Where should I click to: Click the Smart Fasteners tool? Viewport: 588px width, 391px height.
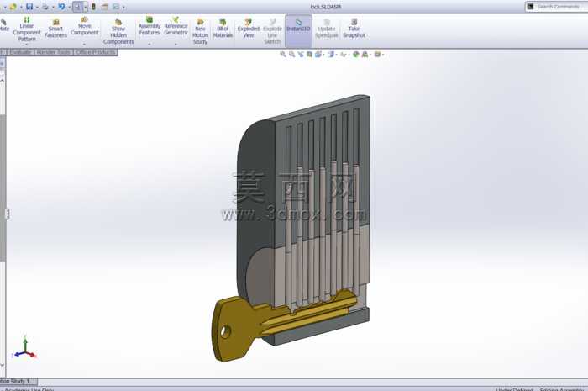(x=55, y=29)
